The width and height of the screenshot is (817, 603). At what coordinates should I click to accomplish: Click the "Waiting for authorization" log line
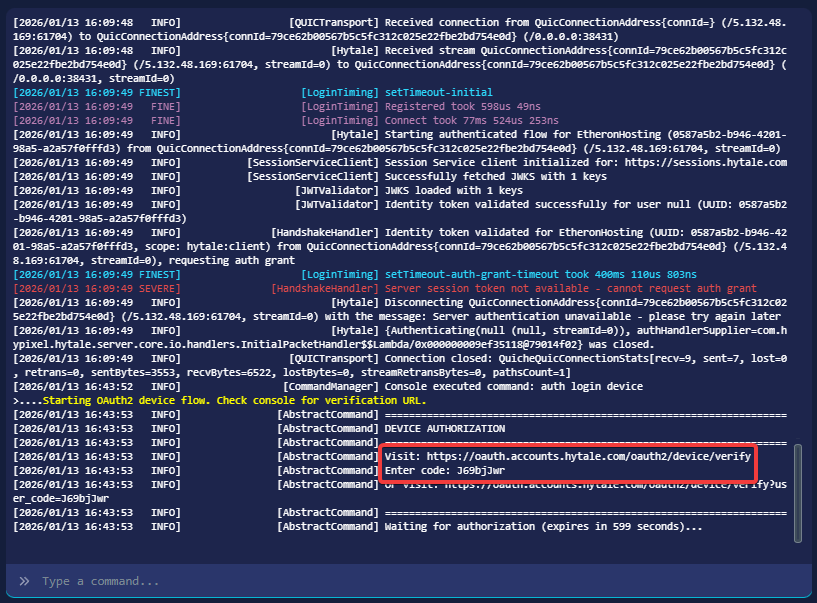(x=543, y=527)
